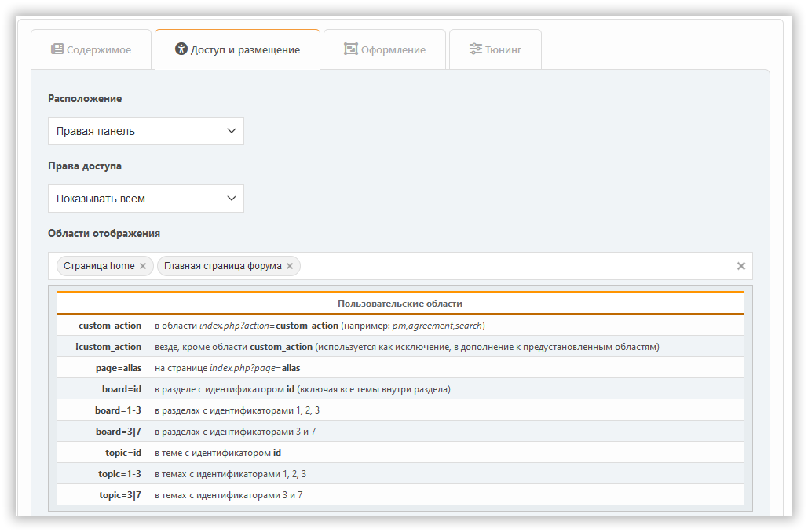Remove the 'Страница home' tag
This screenshot has height=532, width=808.
click(143, 266)
